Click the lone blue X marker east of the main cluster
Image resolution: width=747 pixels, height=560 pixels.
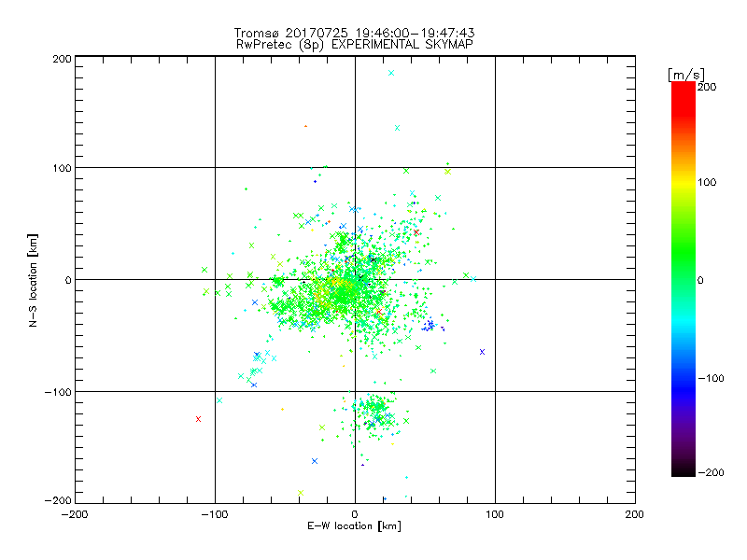[x=482, y=352]
